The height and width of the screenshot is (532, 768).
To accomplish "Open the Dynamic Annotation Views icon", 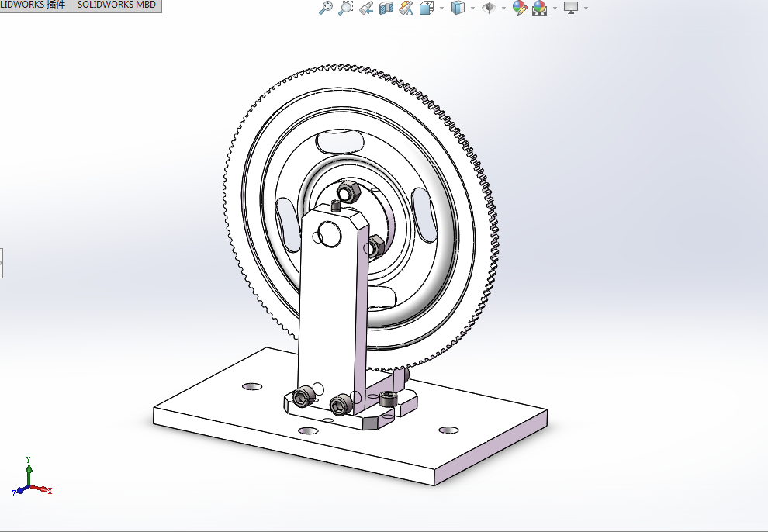I will pyautogui.click(x=406, y=7).
